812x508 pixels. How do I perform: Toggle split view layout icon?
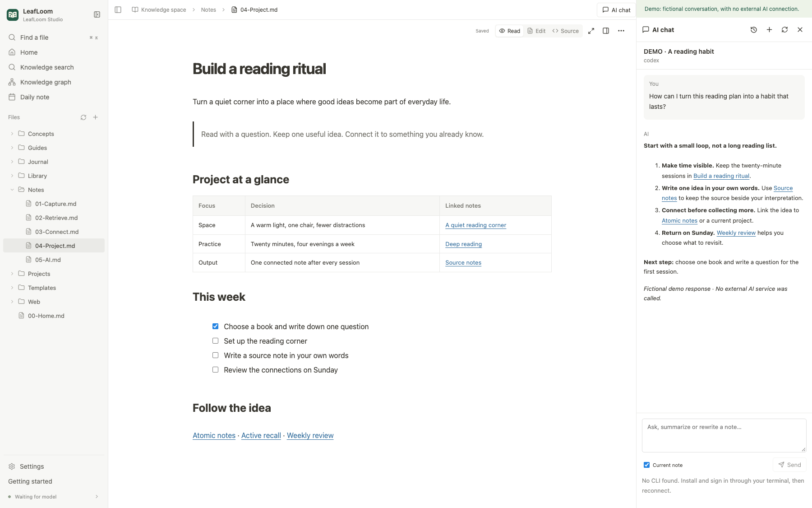(606, 31)
